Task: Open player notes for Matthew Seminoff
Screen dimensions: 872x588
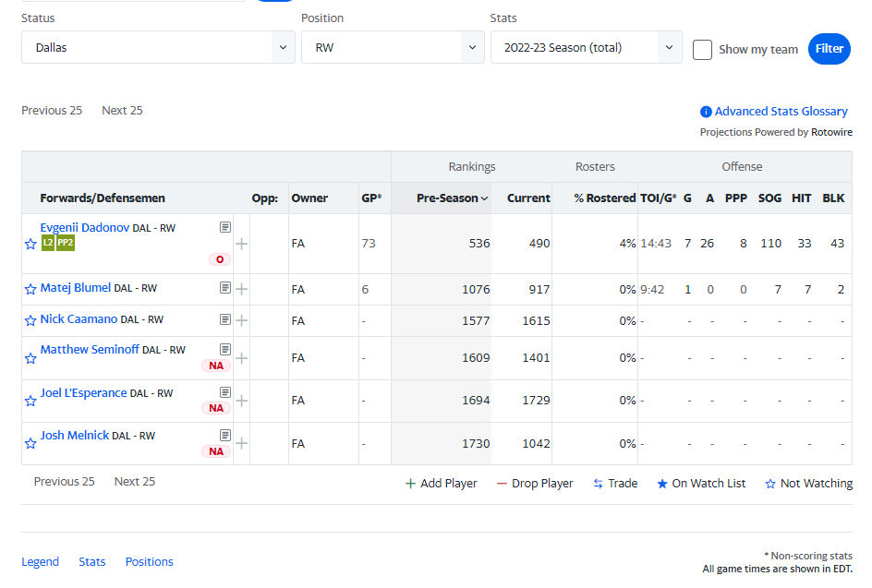Action: click(x=225, y=349)
